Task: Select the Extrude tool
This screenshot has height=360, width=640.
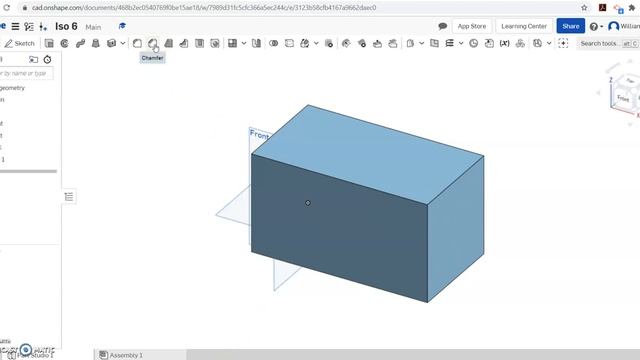Action: click(x=49, y=43)
